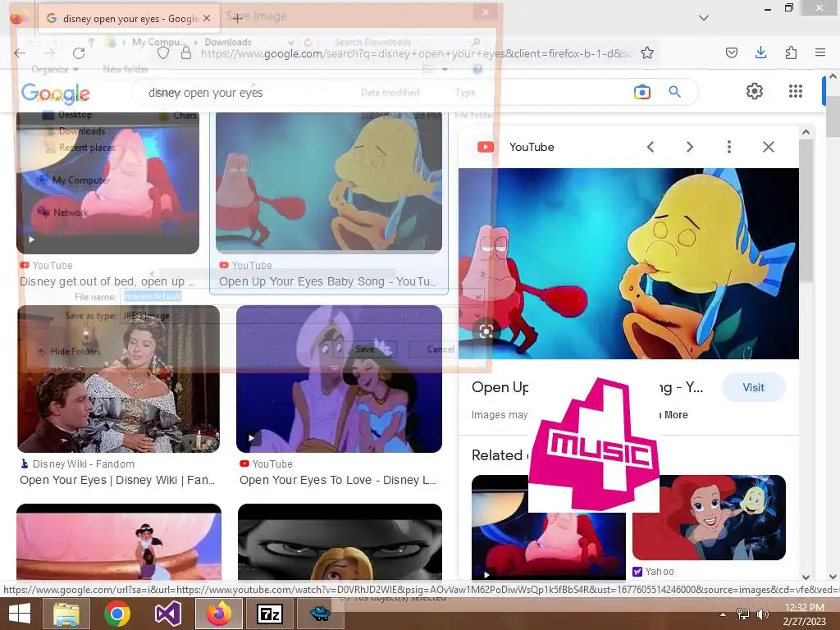Click the magnifier search button in the search box
840x630 pixels.
(675, 92)
